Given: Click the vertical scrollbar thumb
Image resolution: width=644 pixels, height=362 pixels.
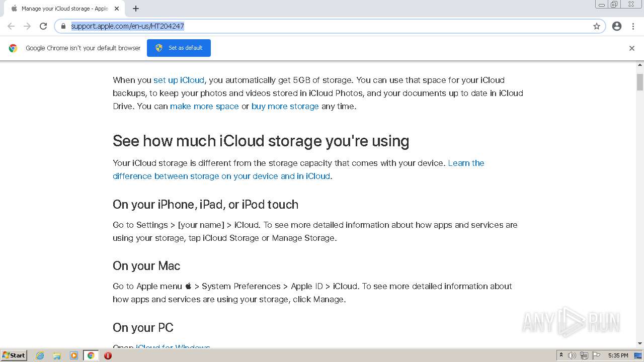Looking at the screenshot, I should point(640,82).
